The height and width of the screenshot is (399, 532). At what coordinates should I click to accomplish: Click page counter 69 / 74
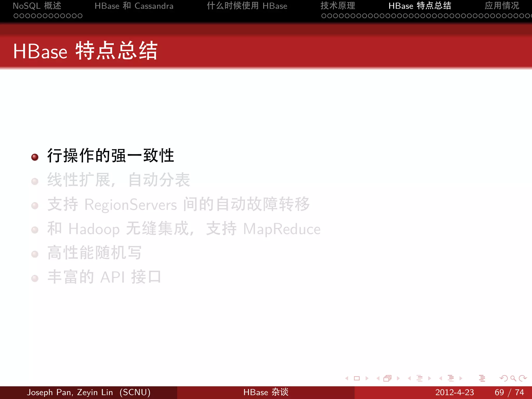[x=509, y=392]
